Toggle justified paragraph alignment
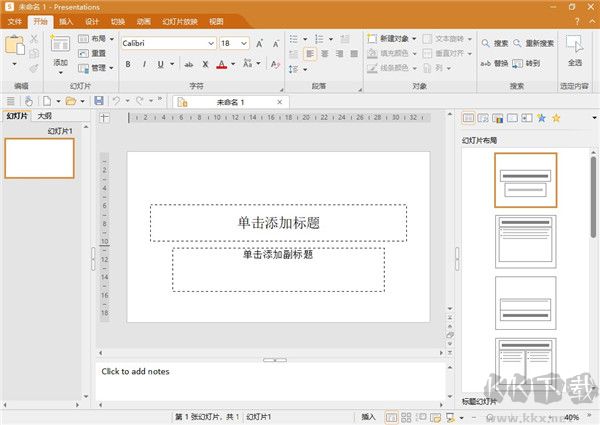 (354, 54)
